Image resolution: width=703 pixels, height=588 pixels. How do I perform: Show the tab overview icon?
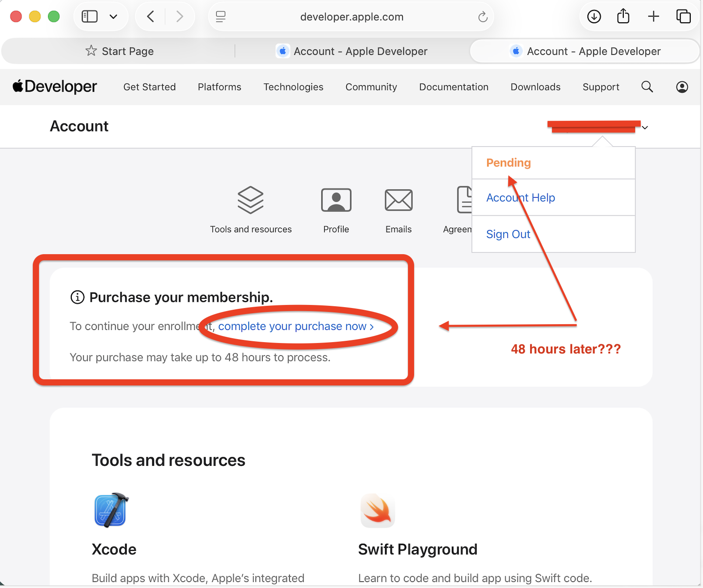click(683, 17)
